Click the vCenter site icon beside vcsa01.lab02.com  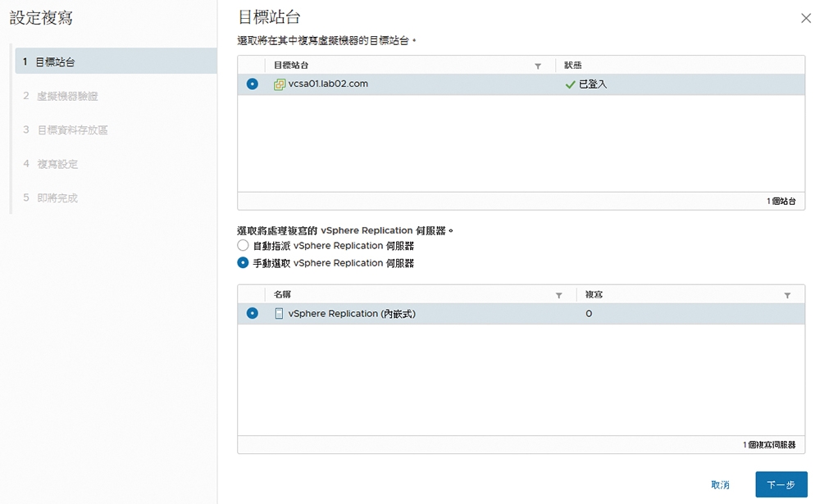tap(280, 84)
